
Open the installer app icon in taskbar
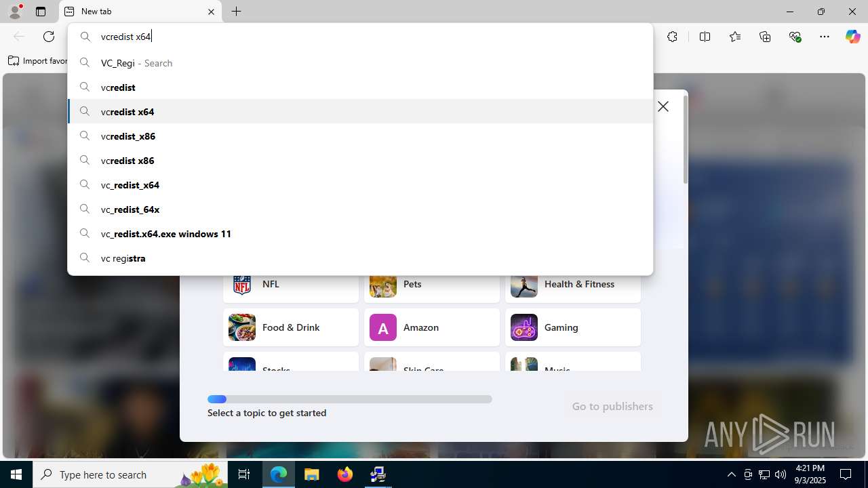pos(378,474)
